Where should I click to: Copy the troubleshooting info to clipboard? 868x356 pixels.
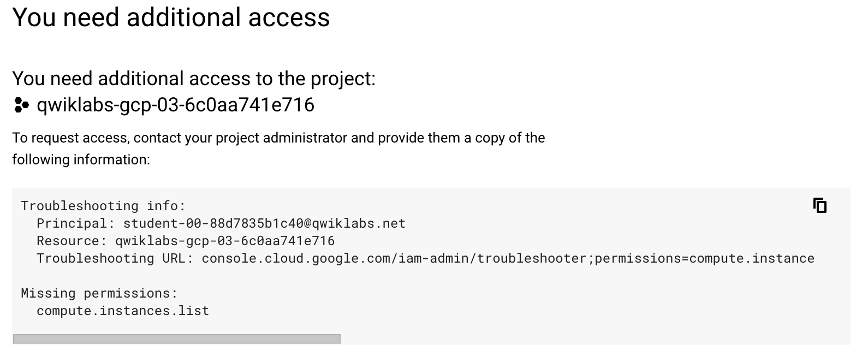click(819, 205)
